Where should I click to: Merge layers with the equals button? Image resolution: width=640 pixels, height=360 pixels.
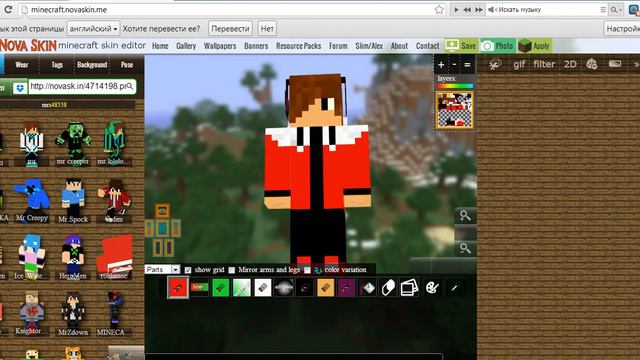pyautogui.click(x=467, y=64)
